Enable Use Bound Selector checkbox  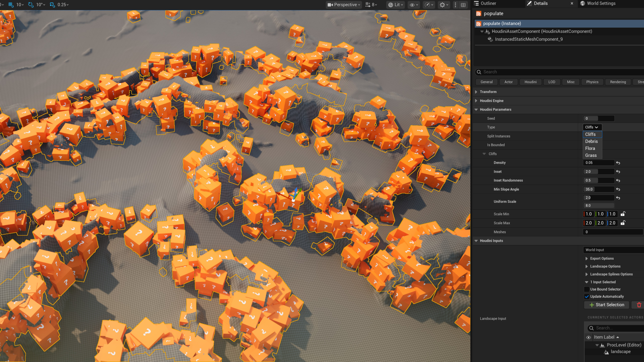(x=587, y=289)
